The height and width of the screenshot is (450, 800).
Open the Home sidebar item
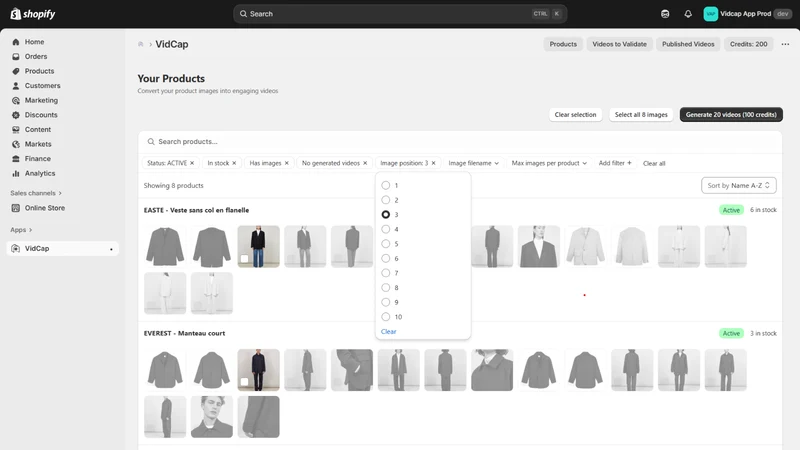point(34,42)
